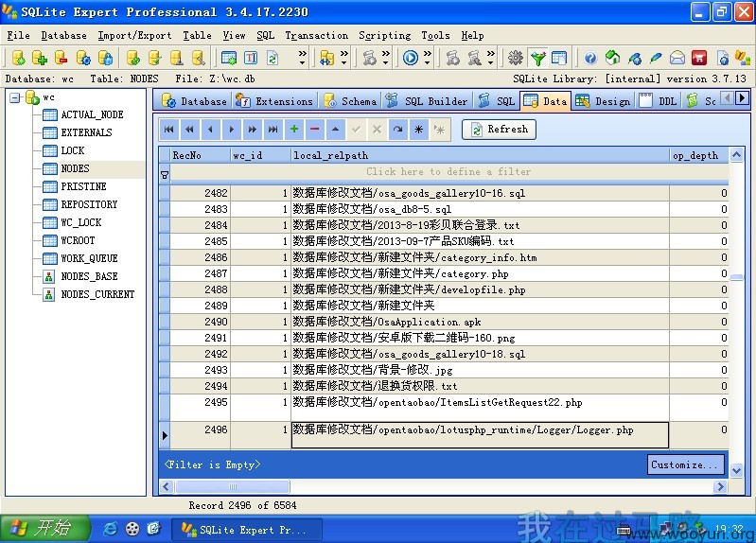Expand the first toolbar overflow chevron
This screenshot has width=756, height=543.
tap(302, 58)
